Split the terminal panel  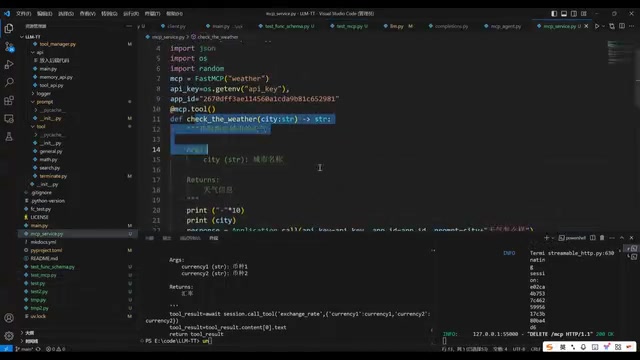593,238
